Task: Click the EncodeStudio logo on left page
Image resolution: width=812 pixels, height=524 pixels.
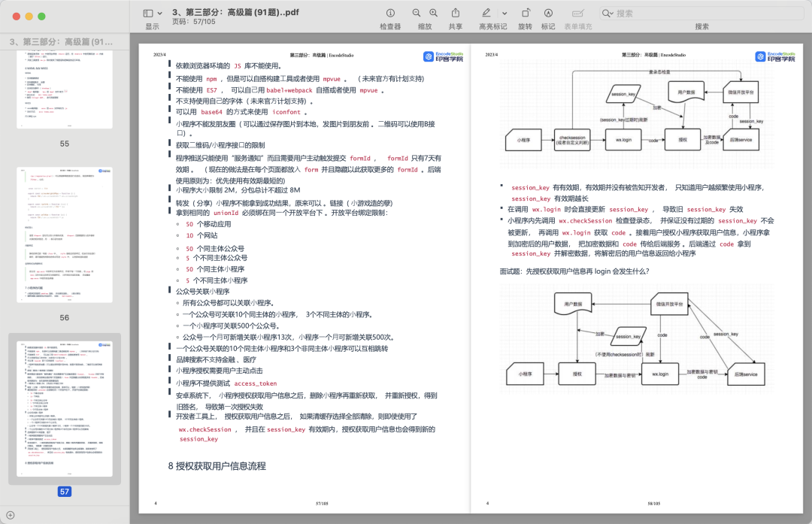Action: [444, 56]
